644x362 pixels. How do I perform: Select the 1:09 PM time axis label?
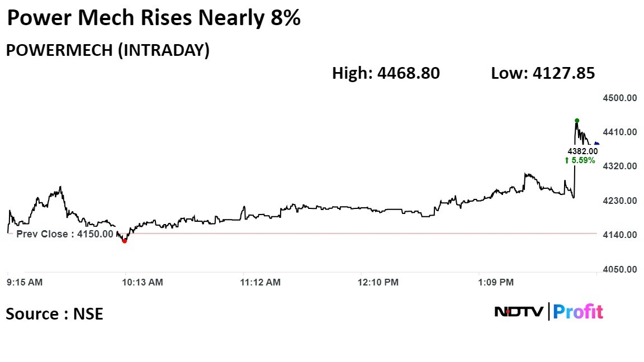click(496, 283)
